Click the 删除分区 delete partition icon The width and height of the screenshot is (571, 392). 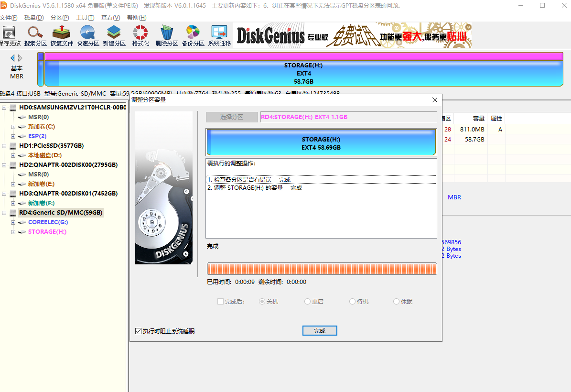(167, 36)
